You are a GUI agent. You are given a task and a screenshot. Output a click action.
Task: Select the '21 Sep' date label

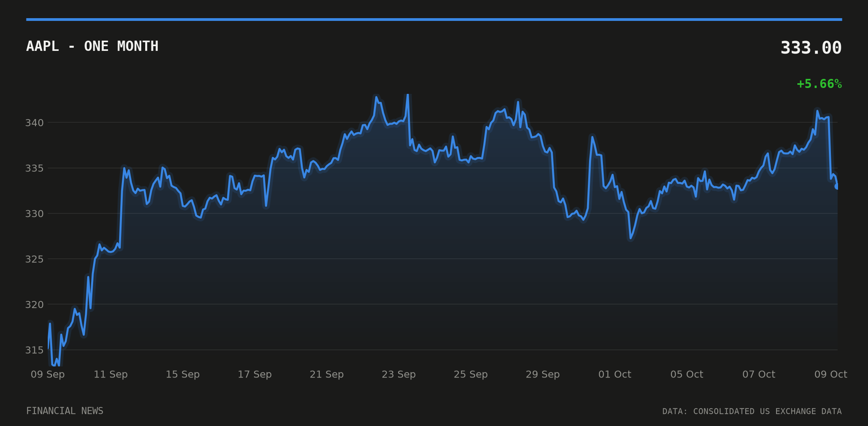pyautogui.click(x=327, y=374)
